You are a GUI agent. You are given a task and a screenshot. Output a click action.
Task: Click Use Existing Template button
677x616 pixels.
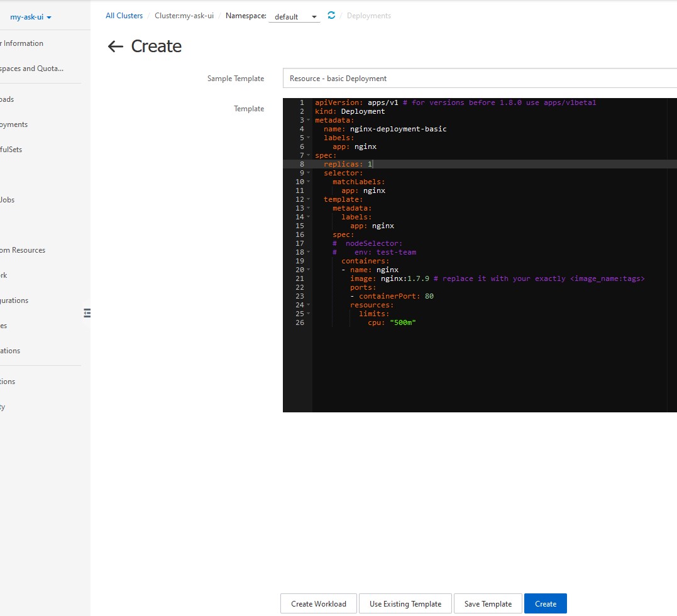point(405,603)
